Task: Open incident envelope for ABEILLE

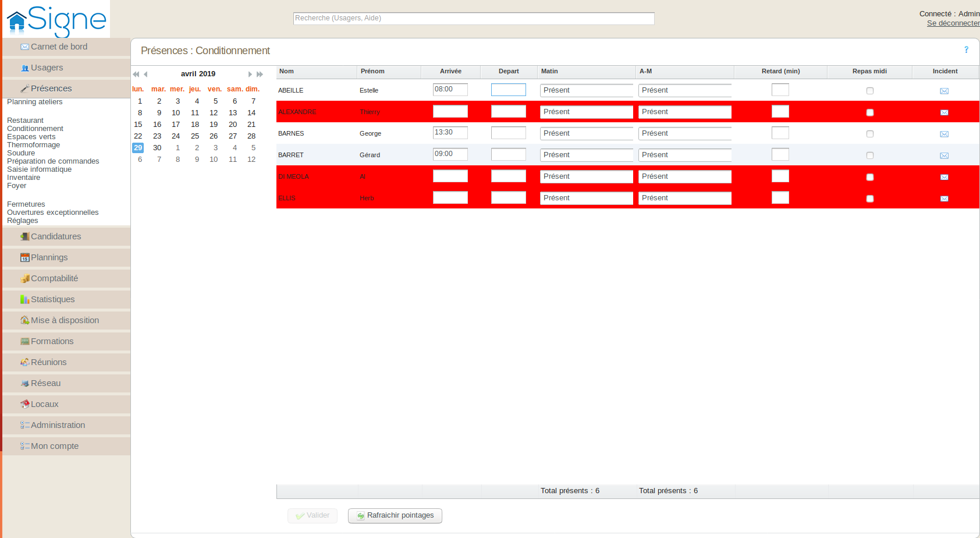Action: pyautogui.click(x=945, y=91)
